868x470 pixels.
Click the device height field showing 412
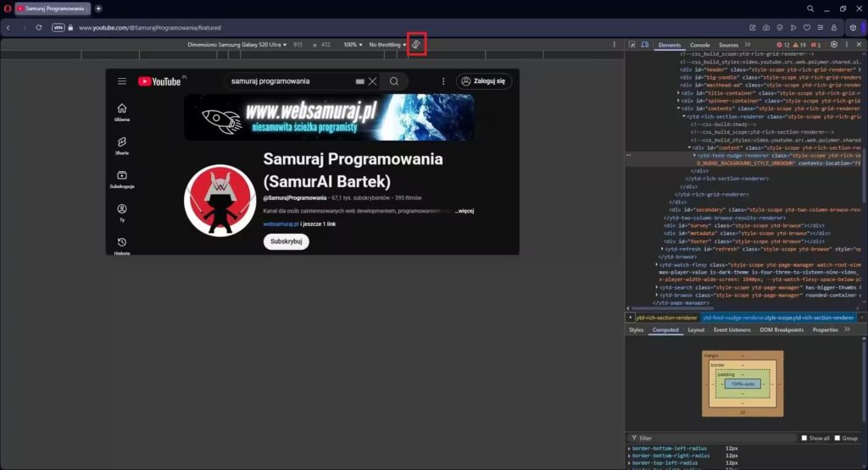click(x=325, y=45)
